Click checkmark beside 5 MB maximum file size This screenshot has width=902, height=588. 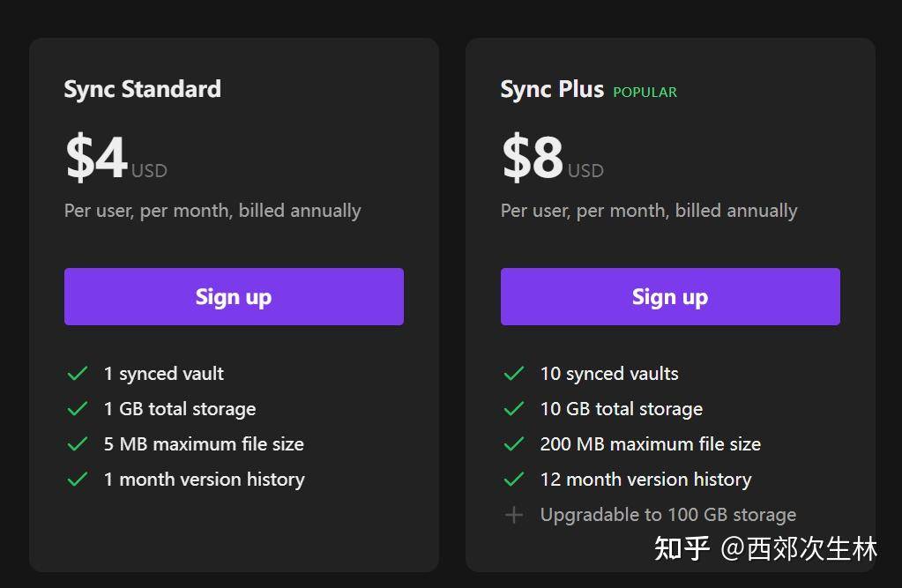[x=78, y=443]
